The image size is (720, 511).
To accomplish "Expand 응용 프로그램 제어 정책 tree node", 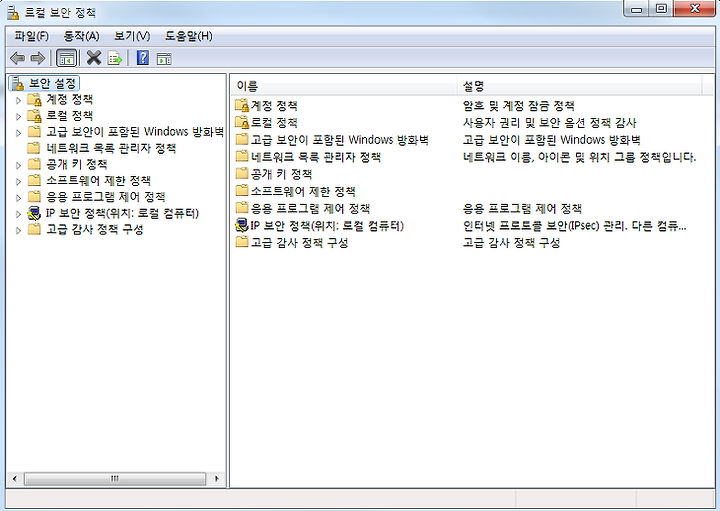I will click(x=18, y=198).
